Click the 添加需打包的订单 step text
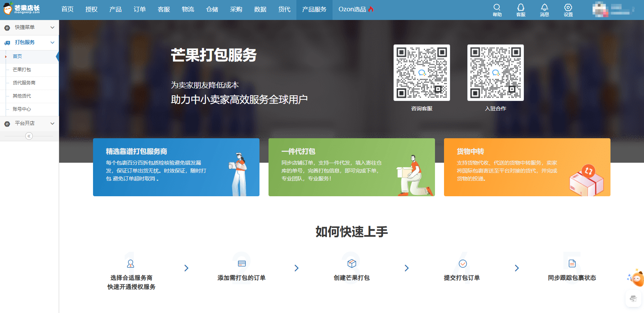This screenshot has height=313, width=644. click(x=241, y=278)
